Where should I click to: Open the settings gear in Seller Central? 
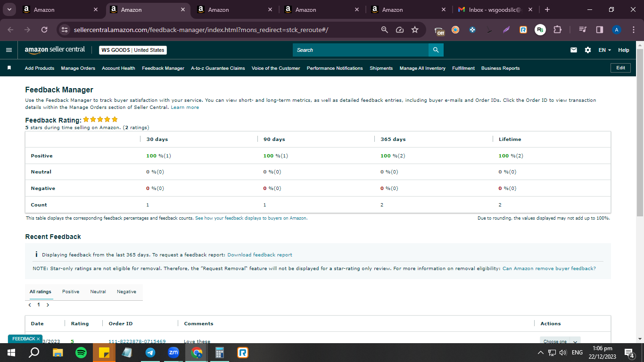(x=588, y=50)
